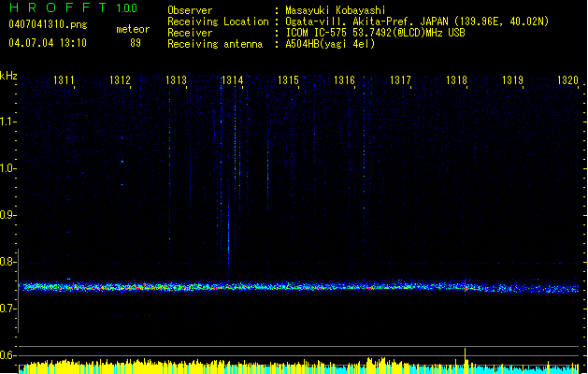Click receiver value ICOM IC-575 53.7492 MHz USB
Screen dimensions: 588x374
[x=375, y=33]
